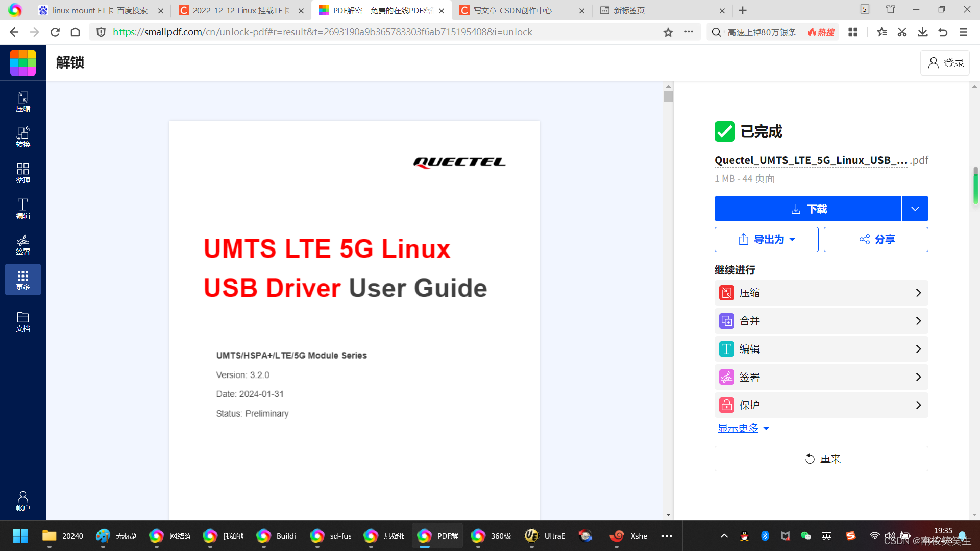Click the browser undo closed tab icon

pos(943,32)
